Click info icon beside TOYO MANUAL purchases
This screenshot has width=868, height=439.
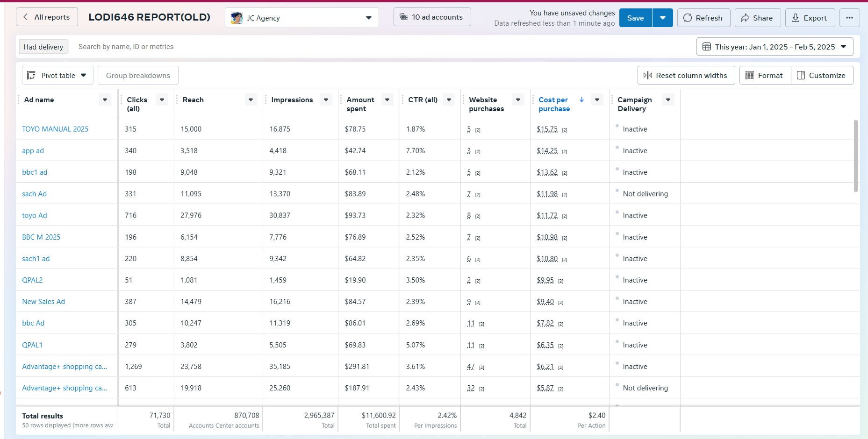point(478,130)
